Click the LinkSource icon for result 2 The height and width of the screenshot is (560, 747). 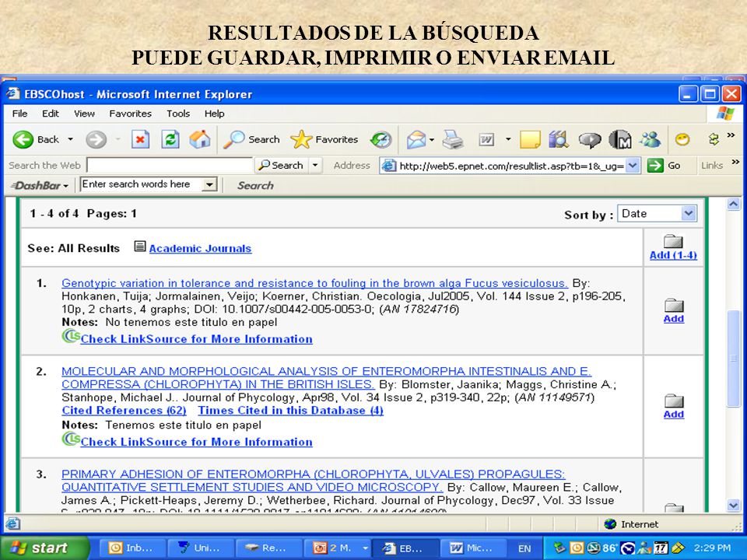(71, 439)
